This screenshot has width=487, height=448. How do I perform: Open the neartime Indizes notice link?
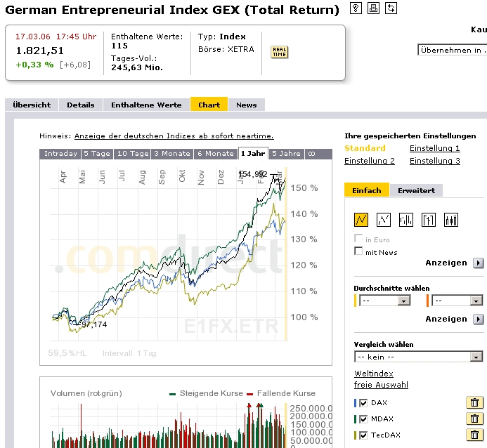pos(174,136)
